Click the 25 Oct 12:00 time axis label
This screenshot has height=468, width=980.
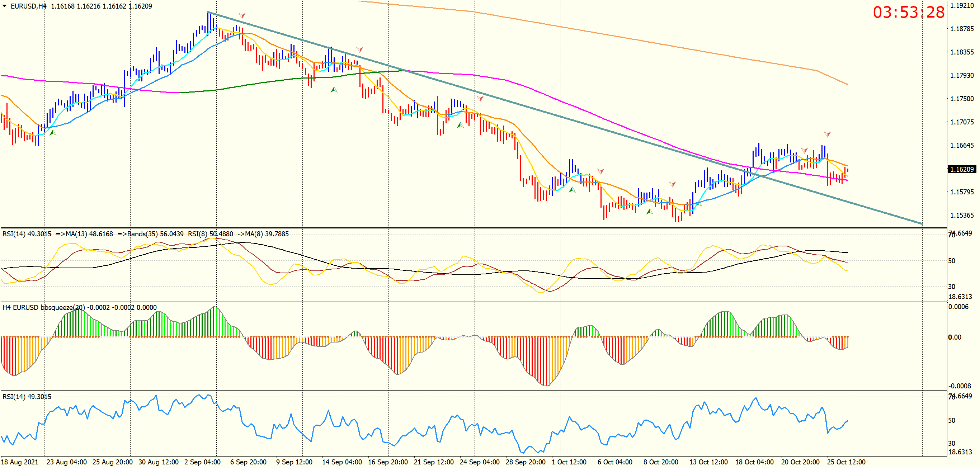click(x=846, y=462)
